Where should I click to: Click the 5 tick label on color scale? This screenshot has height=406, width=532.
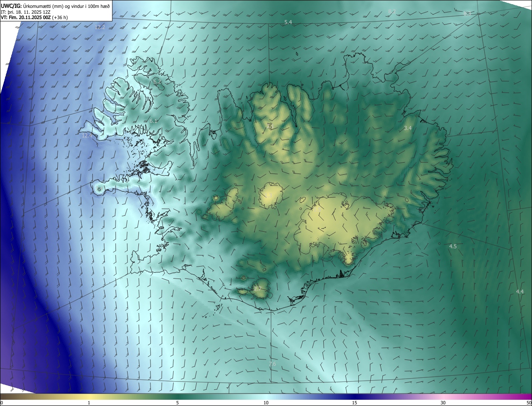tap(177, 403)
